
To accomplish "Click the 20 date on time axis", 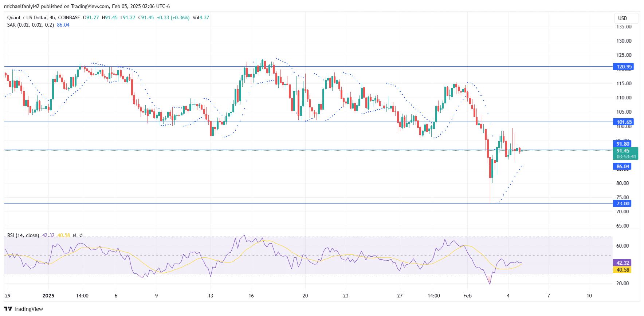I will tap(305, 296).
